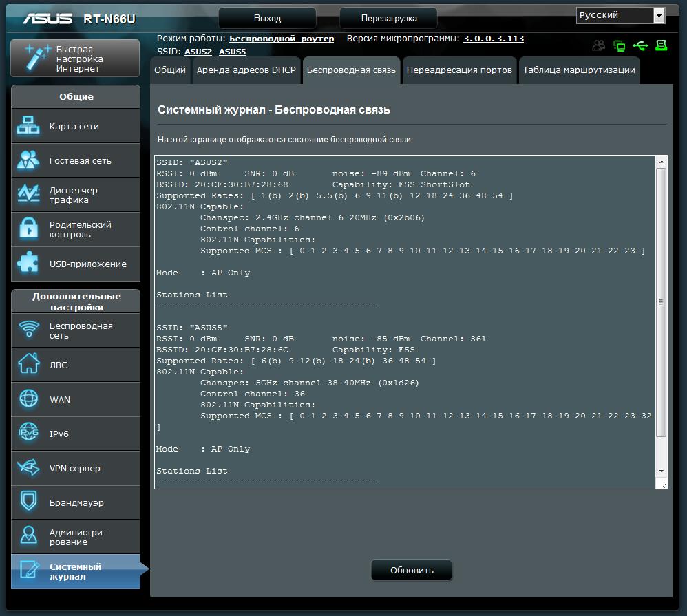The image size is (687, 616).
Task: Click the Guest Network people icon
Action: 28,160
